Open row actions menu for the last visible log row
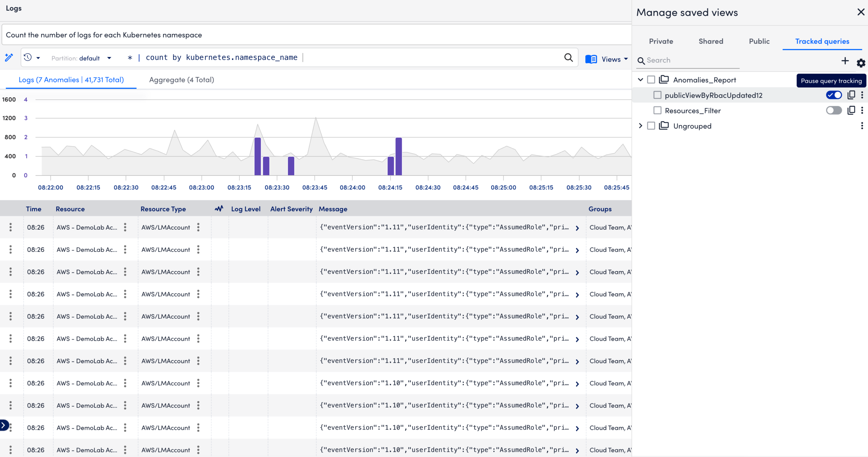This screenshot has height=457, width=868. [x=11, y=450]
